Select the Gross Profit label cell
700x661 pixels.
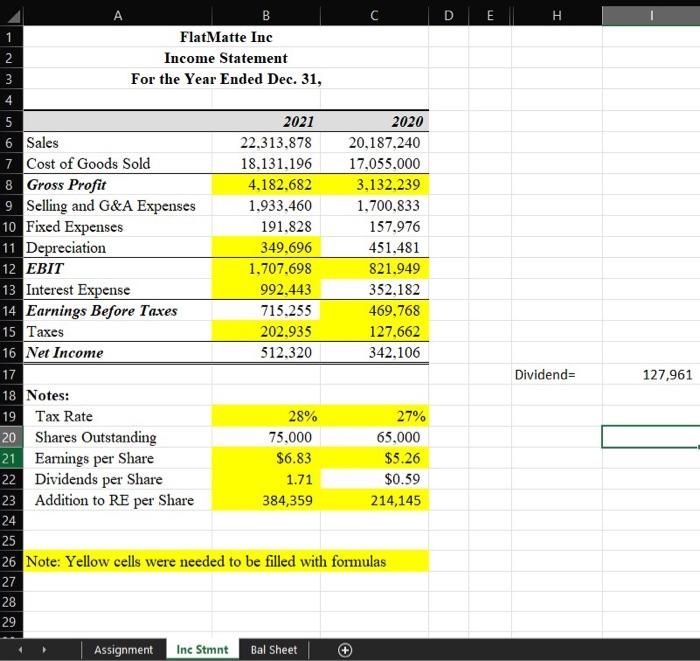click(x=118, y=185)
